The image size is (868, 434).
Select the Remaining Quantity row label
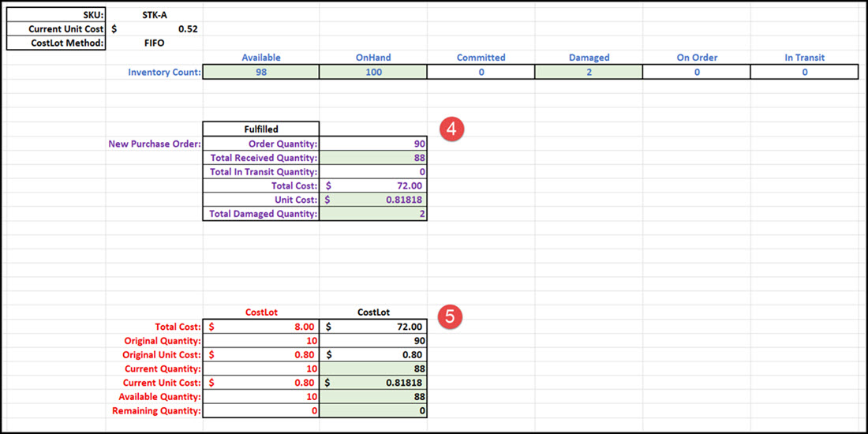(156, 411)
